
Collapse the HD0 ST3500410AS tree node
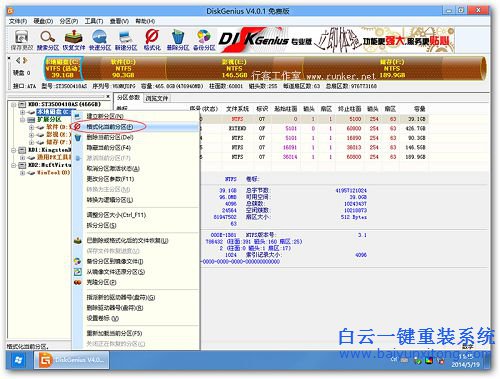14,105
